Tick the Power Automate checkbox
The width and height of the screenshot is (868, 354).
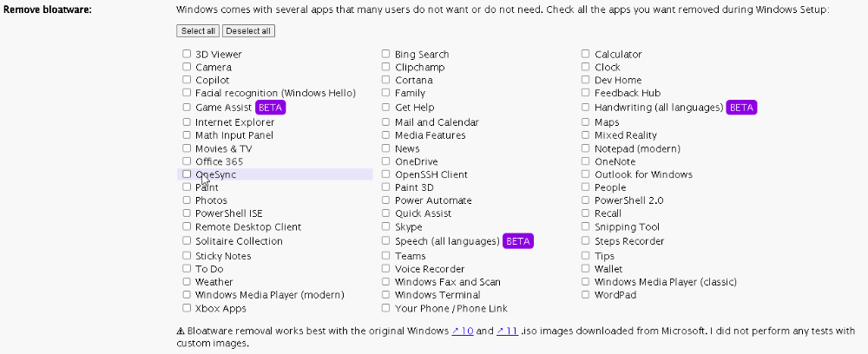coord(386,200)
